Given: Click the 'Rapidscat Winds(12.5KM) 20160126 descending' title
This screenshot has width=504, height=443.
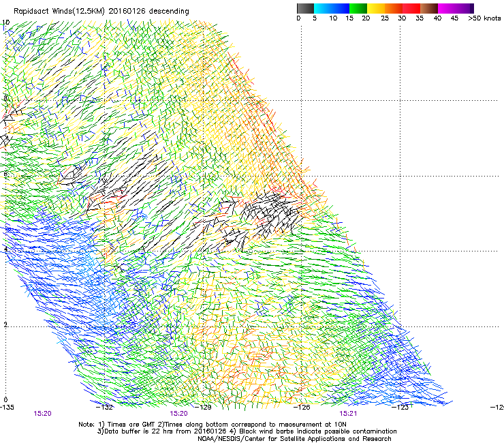Looking at the screenshot, I should [101, 11].
